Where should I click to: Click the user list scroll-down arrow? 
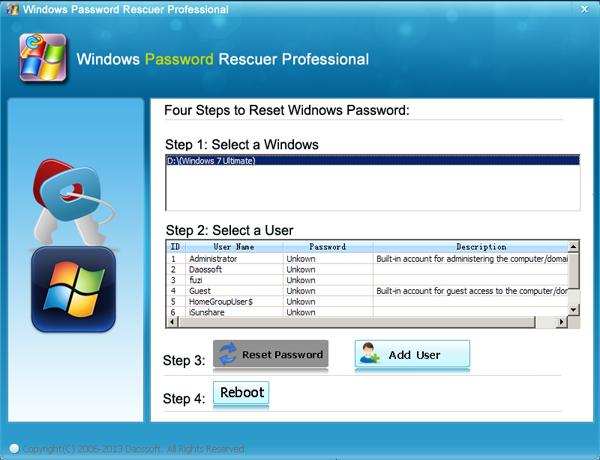click(x=573, y=310)
